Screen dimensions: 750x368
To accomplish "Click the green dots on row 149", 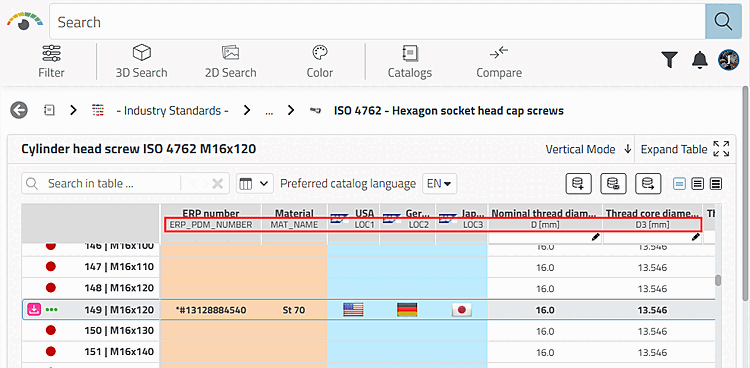I will pos(51,310).
